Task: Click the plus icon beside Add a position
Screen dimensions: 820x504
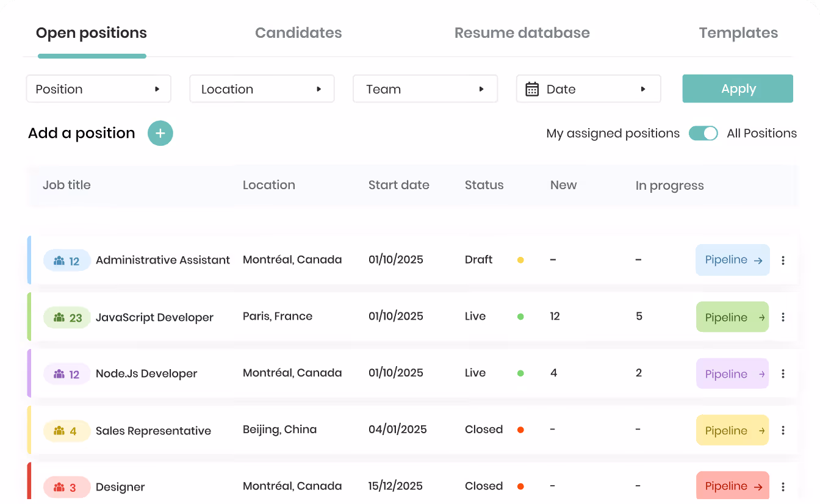Action: point(160,133)
